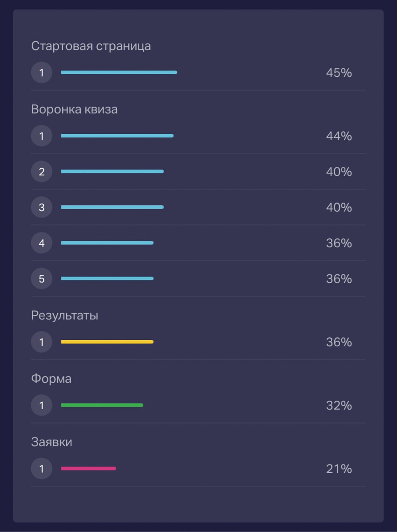Click the Заявки section title

click(52, 442)
